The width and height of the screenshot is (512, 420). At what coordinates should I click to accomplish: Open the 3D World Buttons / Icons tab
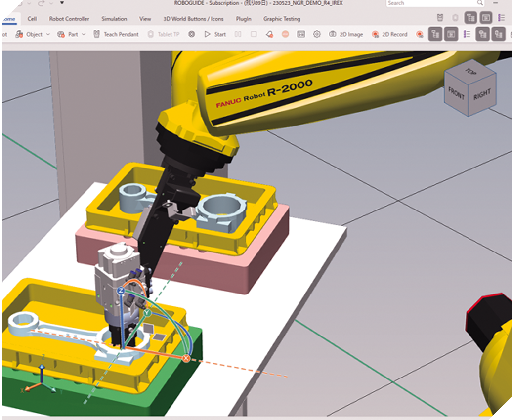[x=193, y=19]
